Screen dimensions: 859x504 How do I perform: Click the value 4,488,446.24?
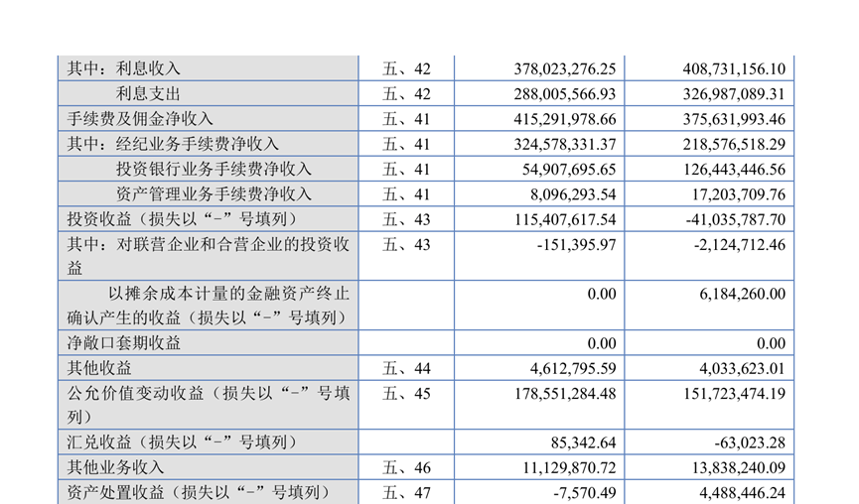pyautogui.click(x=742, y=493)
